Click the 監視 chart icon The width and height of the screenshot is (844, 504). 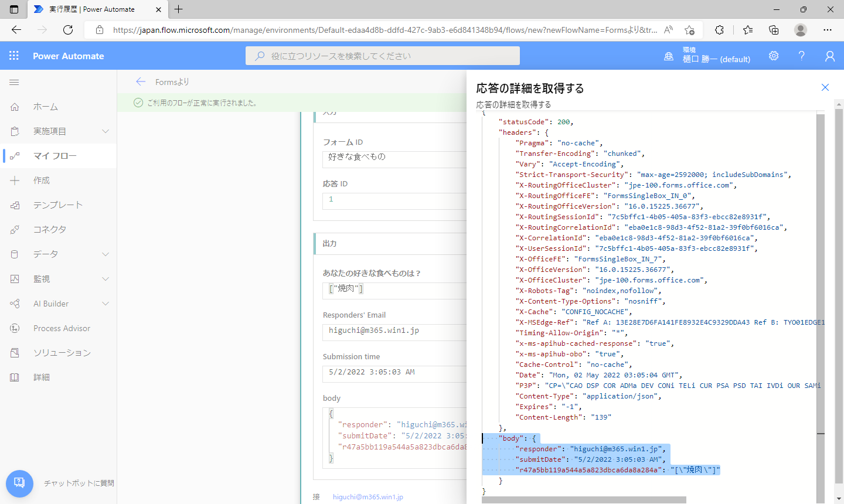click(15, 279)
